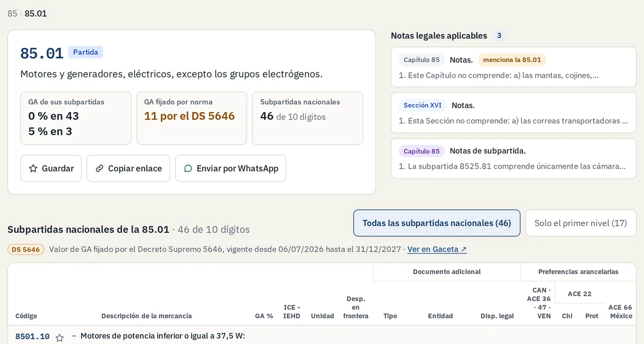Click the 8501.10 code link
The image size is (644, 344).
[32, 336]
